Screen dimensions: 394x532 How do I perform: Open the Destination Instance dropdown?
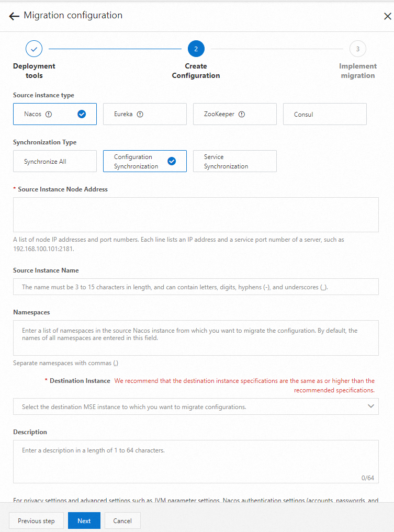coord(196,406)
